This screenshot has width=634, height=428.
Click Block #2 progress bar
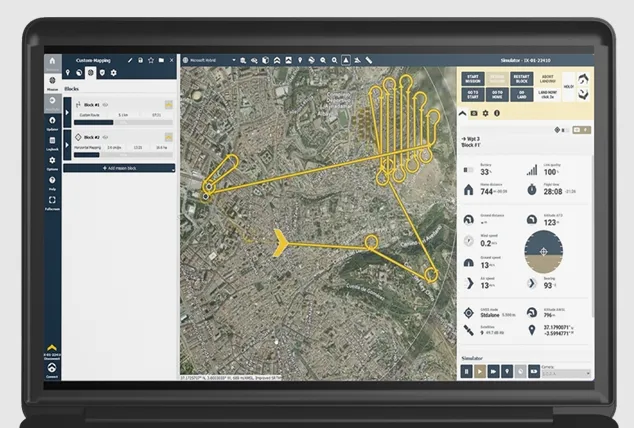pos(123,155)
